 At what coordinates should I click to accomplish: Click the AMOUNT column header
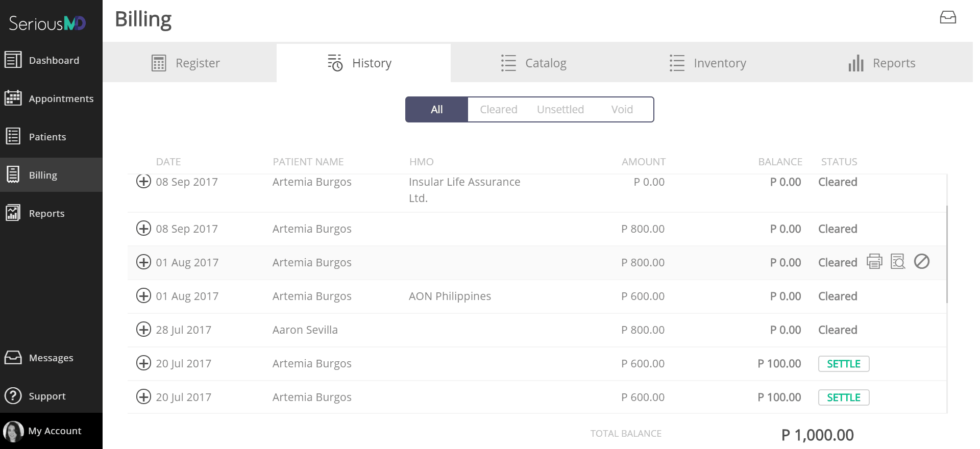tap(643, 162)
